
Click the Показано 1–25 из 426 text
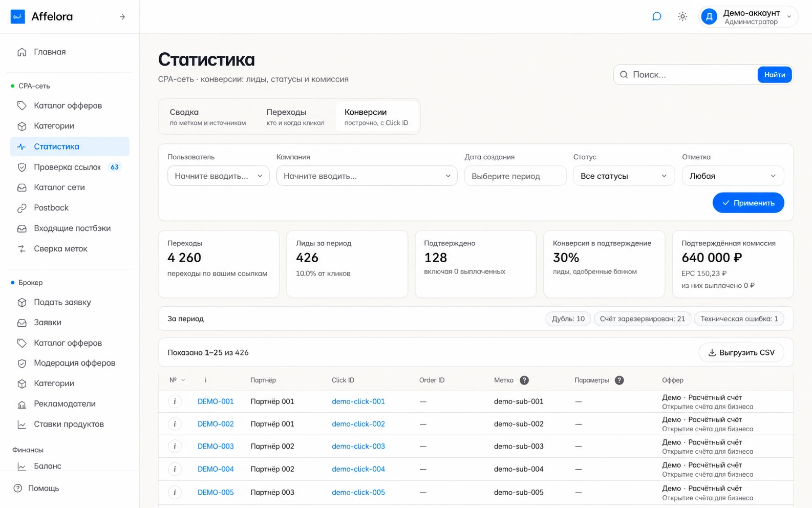tap(208, 352)
